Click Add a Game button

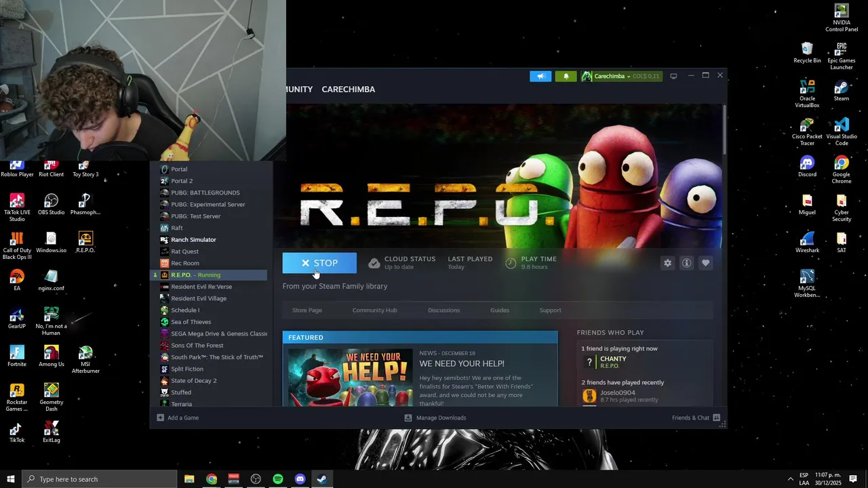click(178, 418)
